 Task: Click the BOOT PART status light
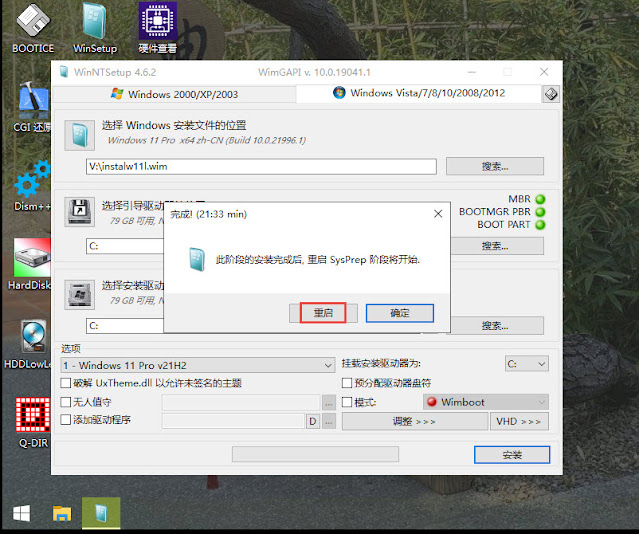coord(540,225)
